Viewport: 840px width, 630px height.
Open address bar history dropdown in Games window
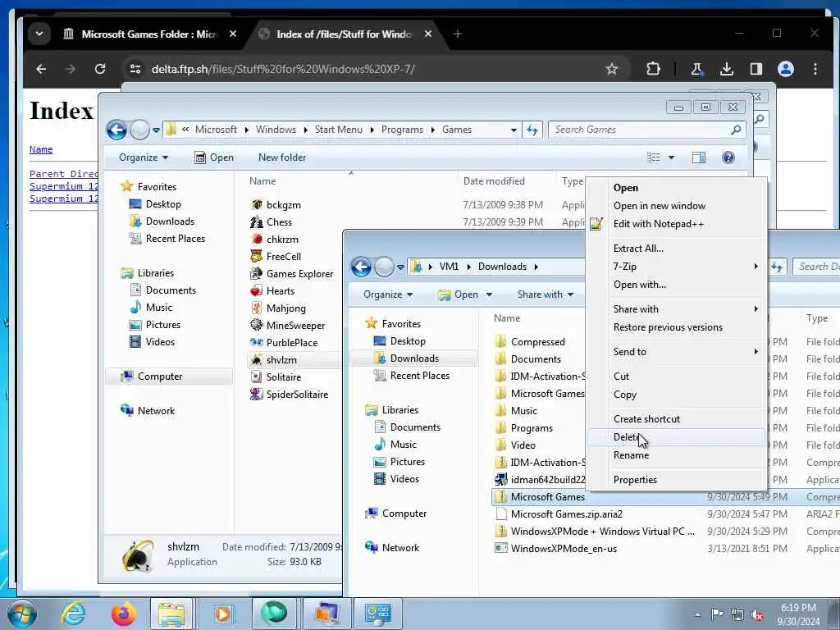[514, 130]
